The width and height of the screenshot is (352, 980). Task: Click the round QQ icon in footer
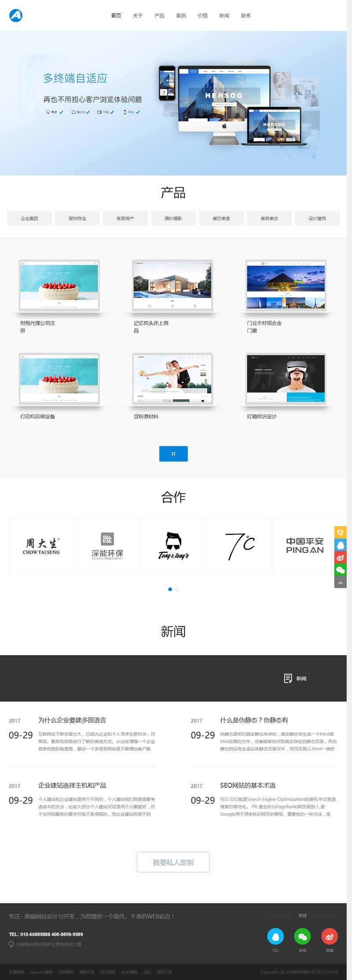coord(275,936)
